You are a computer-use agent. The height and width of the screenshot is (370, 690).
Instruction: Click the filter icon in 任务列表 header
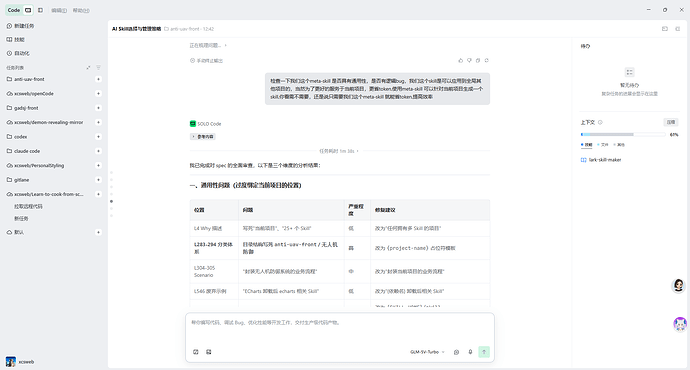click(98, 68)
